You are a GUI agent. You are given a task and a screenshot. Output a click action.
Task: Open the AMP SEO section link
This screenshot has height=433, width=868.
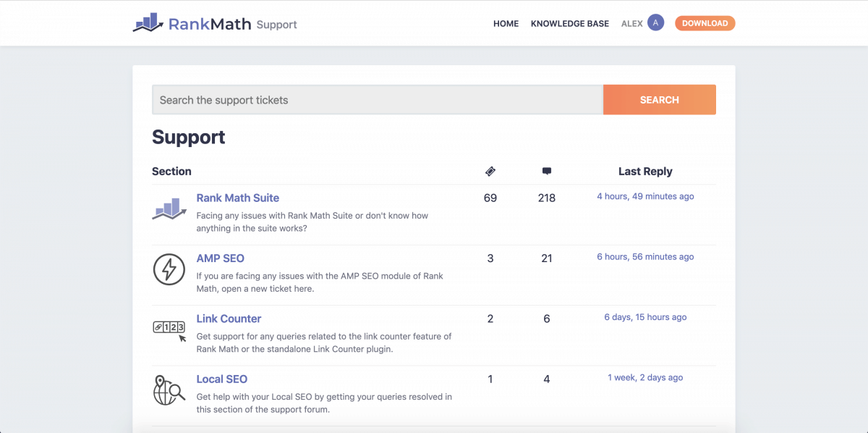[220, 258]
